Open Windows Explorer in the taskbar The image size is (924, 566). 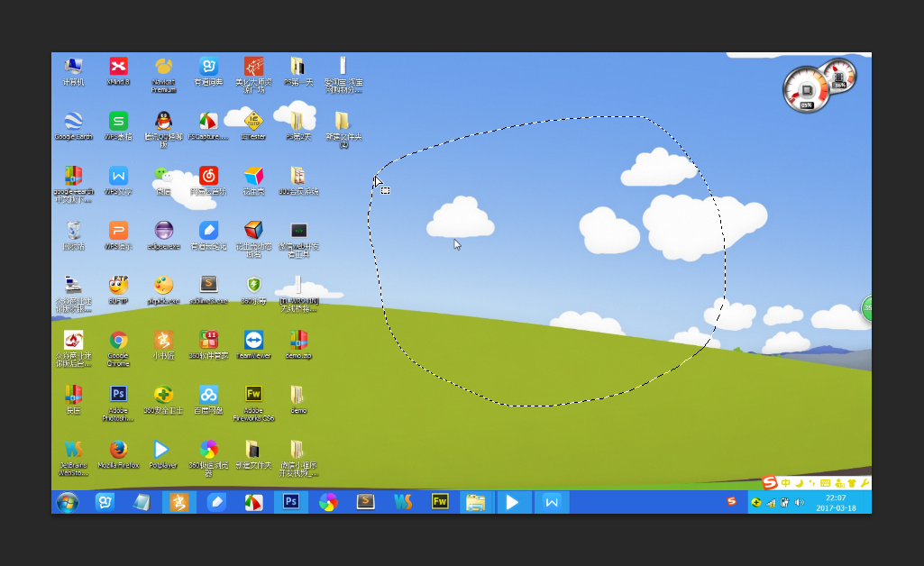coord(476,502)
